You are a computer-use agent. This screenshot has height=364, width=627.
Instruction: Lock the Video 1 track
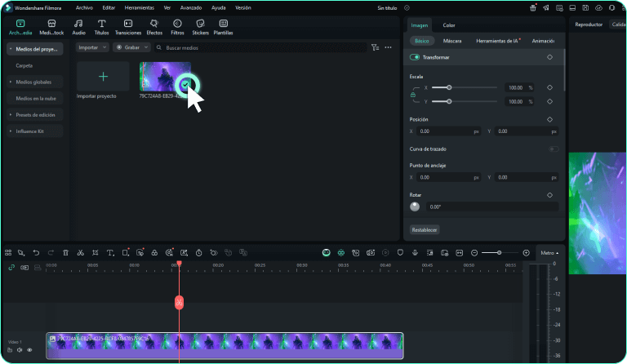pos(10,350)
